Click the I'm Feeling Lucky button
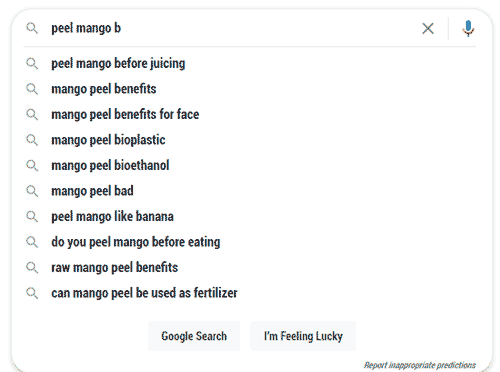Image resolution: width=500 pixels, height=372 pixels. pos(303,336)
